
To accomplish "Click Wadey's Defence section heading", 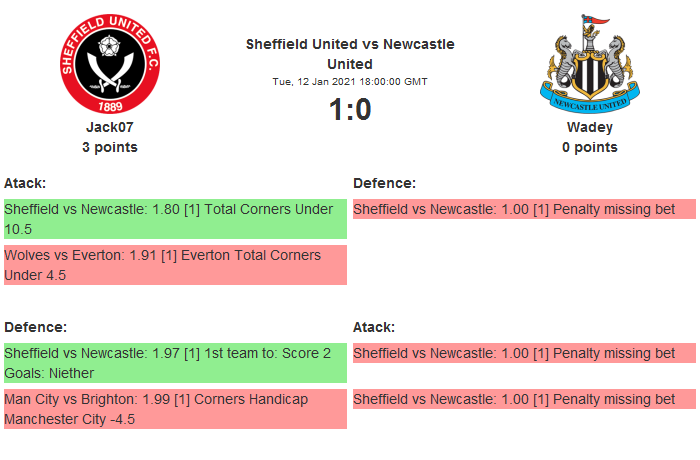I will click(x=384, y=183).
